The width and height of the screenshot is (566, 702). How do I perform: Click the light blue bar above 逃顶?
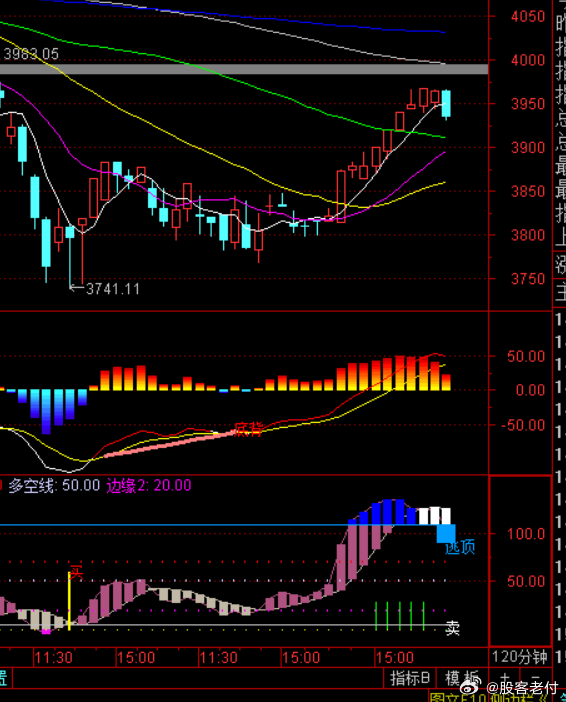click(446, 534)
